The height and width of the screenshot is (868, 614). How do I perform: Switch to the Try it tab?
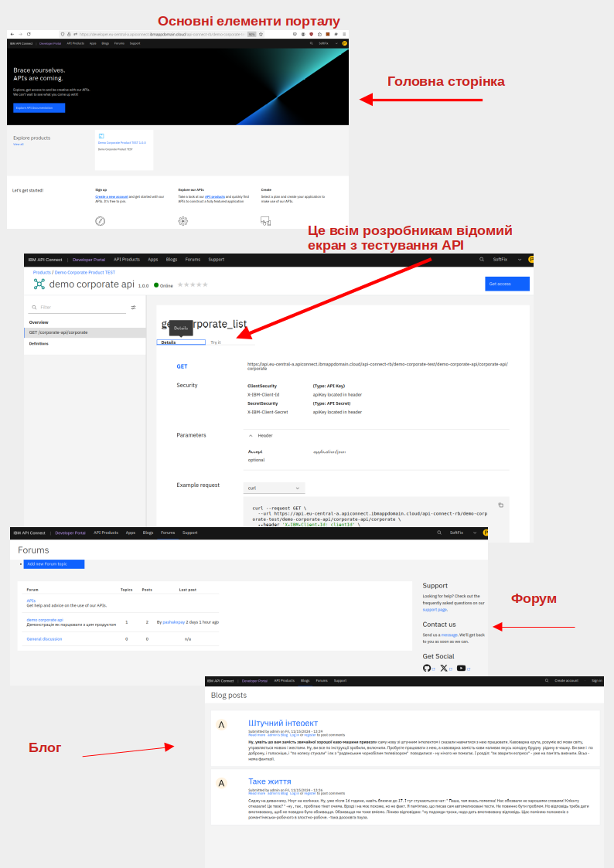coord(215,342)
